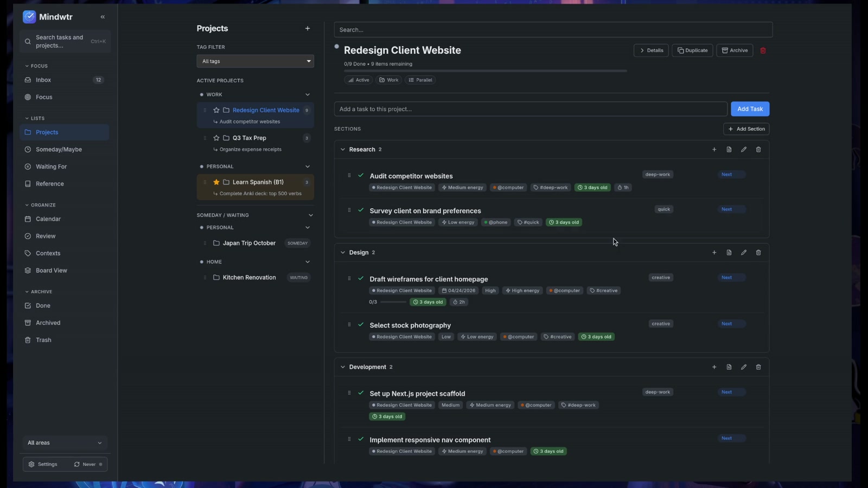868x488 pixels.
Task: Delete the Development section trash icon
Action: click(758, 367)
